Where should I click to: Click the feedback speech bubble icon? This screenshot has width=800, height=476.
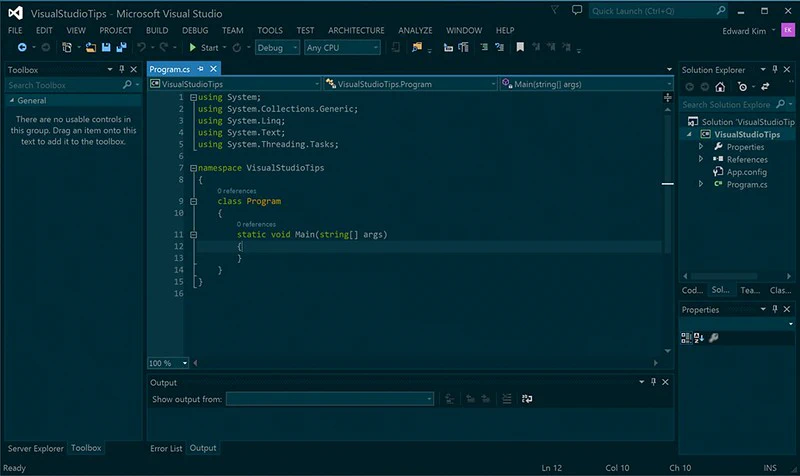tap(577, 10)
